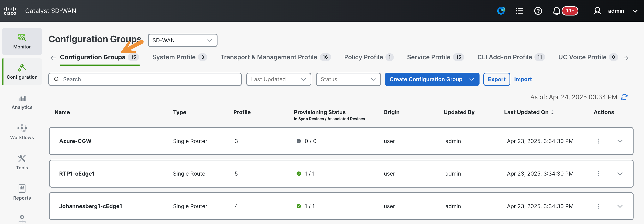
Task: Switch to the CLI Add-on Profile tab
Action: pyautogui.click(x=511, y=57)
